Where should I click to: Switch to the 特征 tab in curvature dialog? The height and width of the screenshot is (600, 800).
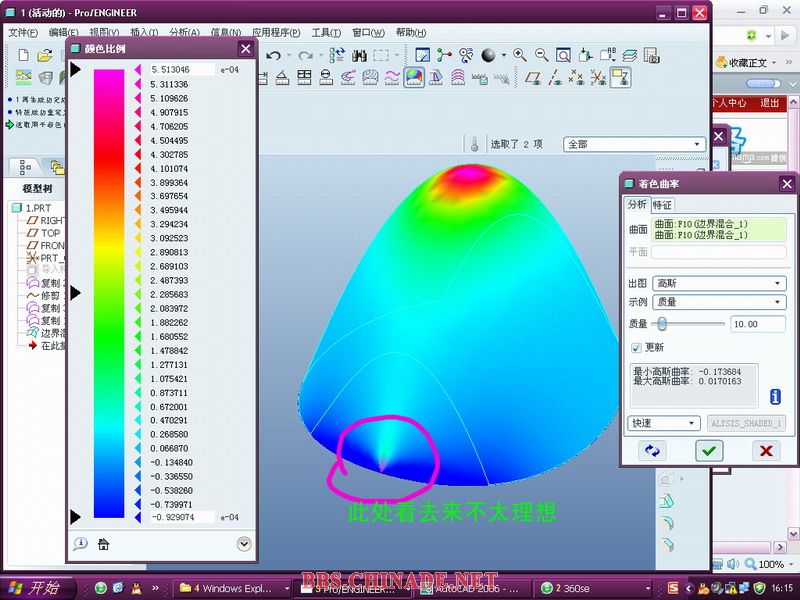coord(662,205)
